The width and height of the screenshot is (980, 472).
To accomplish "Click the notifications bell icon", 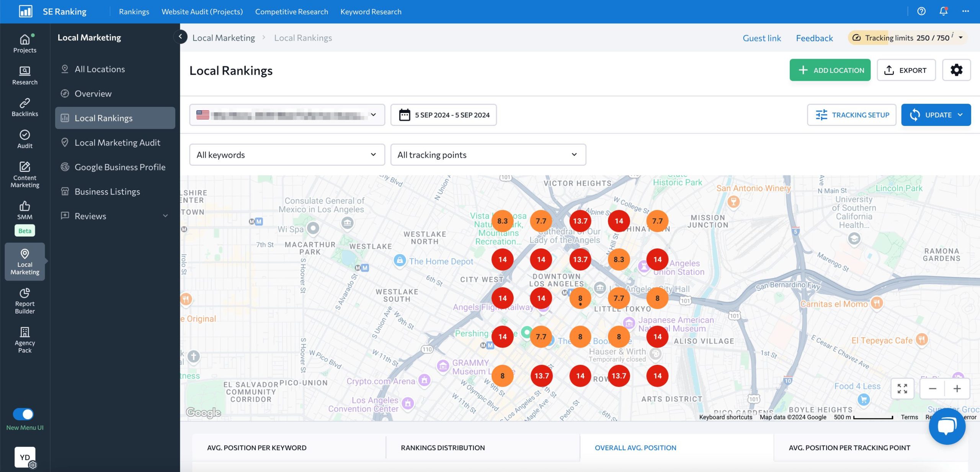I will 943,11.
